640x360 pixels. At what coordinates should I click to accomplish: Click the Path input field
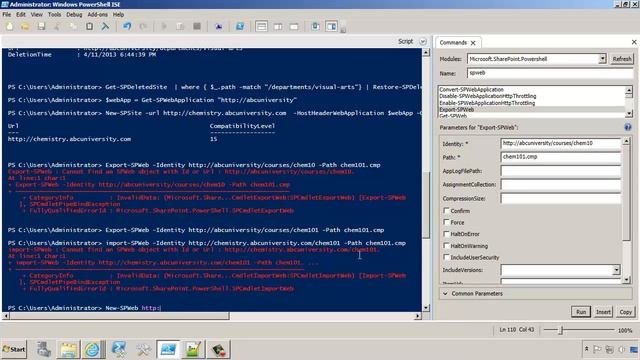pos(560,157)
